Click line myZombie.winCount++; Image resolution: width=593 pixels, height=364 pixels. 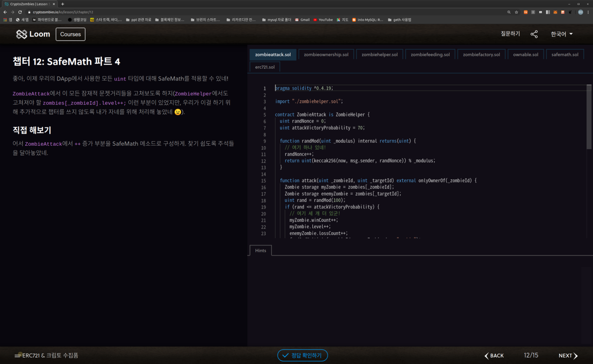click(x=313, y=220)
